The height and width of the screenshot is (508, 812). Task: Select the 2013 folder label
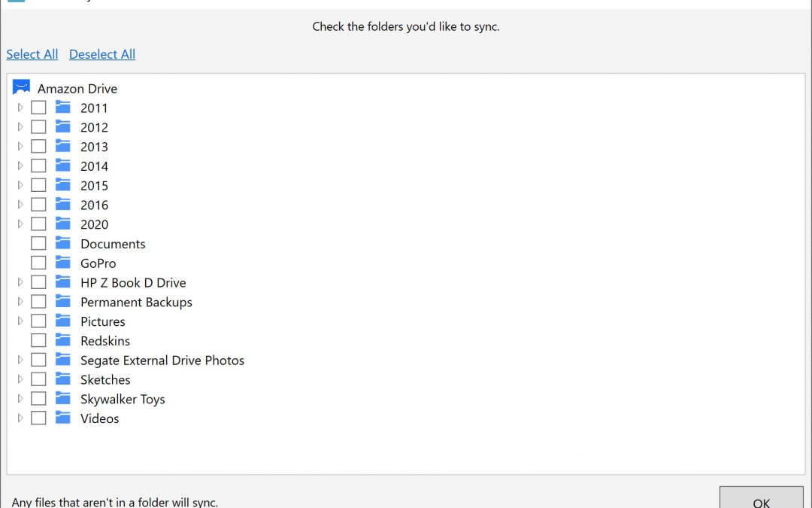94,147
